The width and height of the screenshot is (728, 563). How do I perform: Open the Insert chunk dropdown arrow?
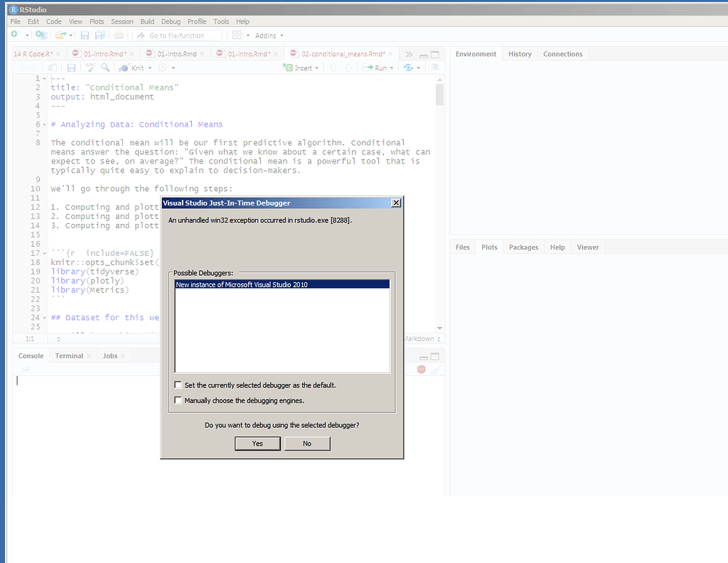point(317,68)
